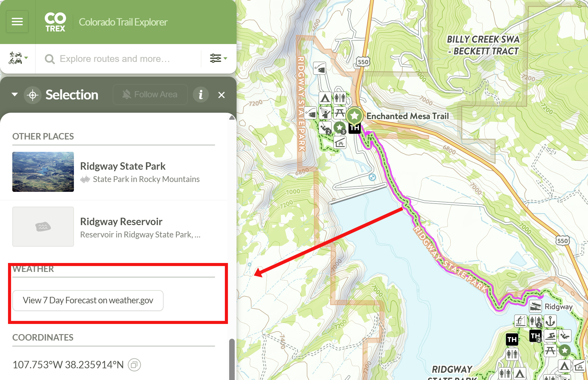Toggle the Follow Area notification setting

coord(150,94)
